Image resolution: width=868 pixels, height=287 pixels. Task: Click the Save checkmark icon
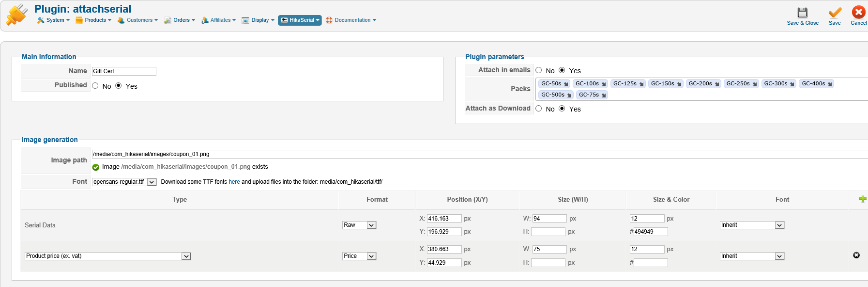click(x=835, y=13)
